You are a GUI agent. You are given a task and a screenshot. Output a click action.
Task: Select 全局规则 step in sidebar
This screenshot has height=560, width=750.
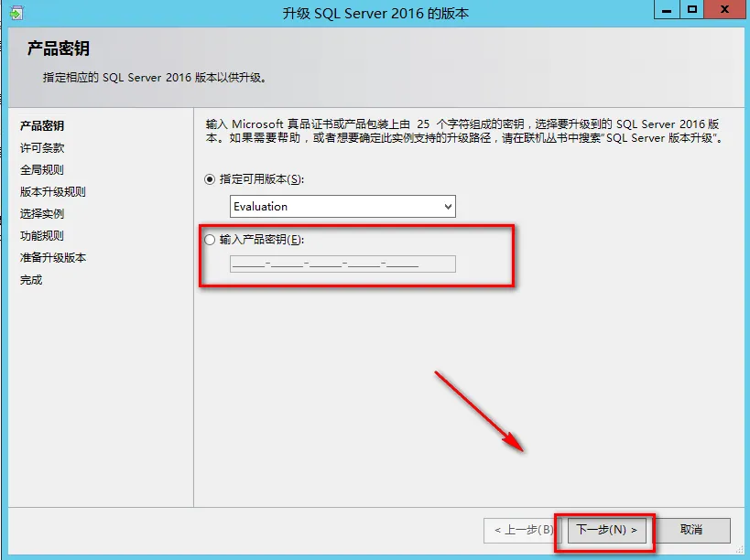[x=42, y=169]
